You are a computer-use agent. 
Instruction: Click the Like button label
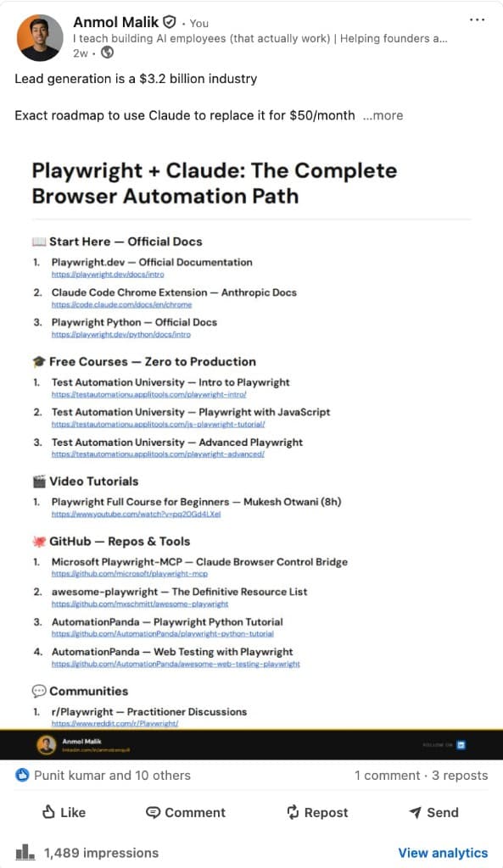click(73, 812)
